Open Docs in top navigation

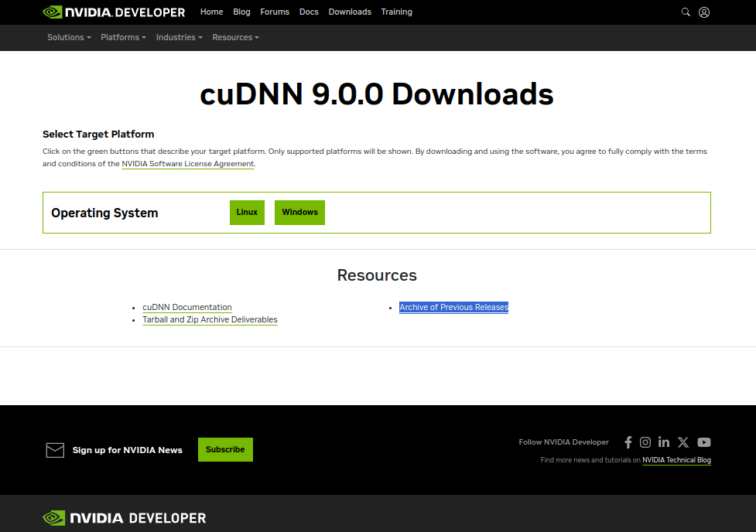[309, 12]
